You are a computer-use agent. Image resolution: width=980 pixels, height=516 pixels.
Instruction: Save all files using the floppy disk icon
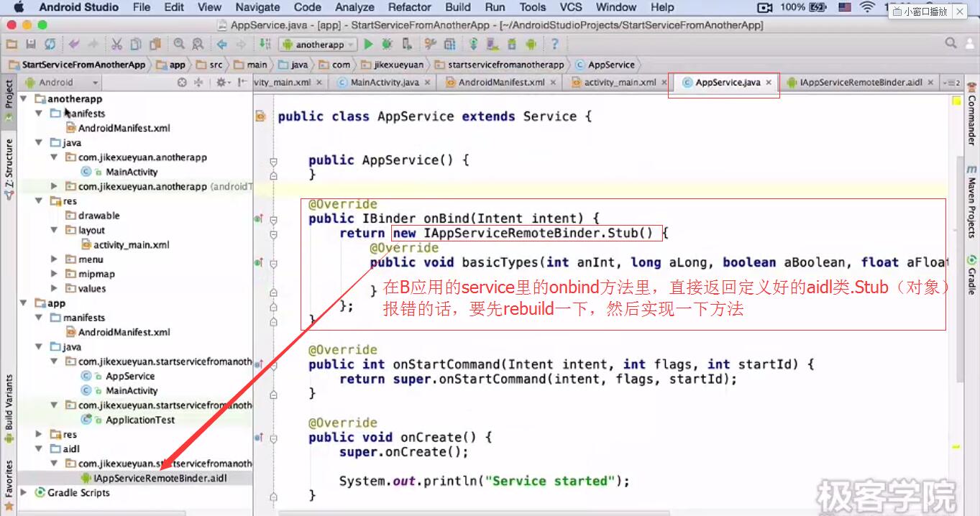(29, 45)
